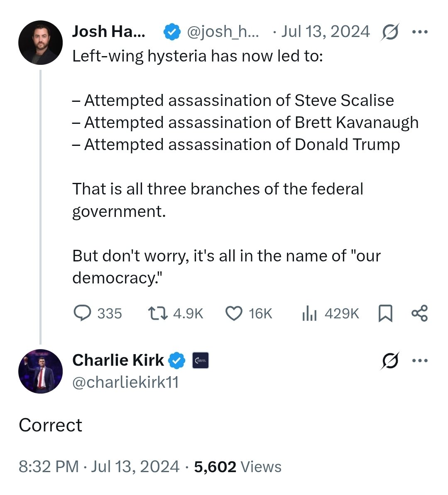
Task: Open more options menu on Josh's post
Action: (x=419, y=32)
